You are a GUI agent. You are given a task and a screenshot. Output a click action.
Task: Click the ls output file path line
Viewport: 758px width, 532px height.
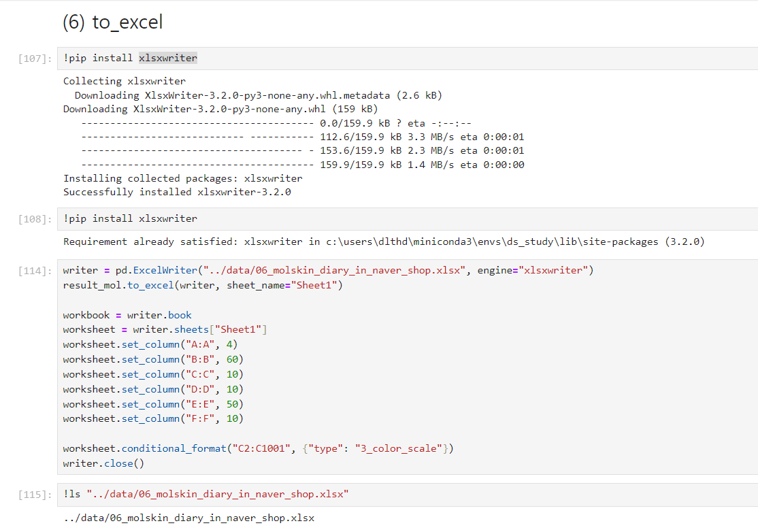pos(188,518)
